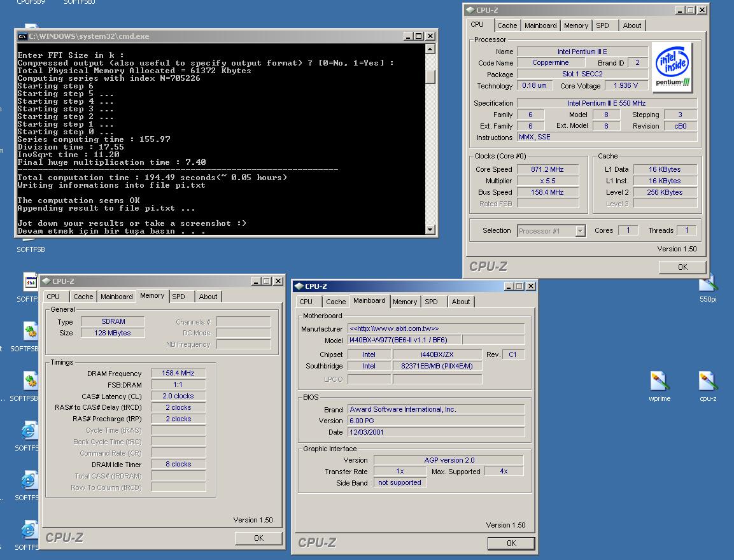This screenshot has height=560, width=734.
Task: Click the Instructions value MMX, SSE
Action: point(607,137)
